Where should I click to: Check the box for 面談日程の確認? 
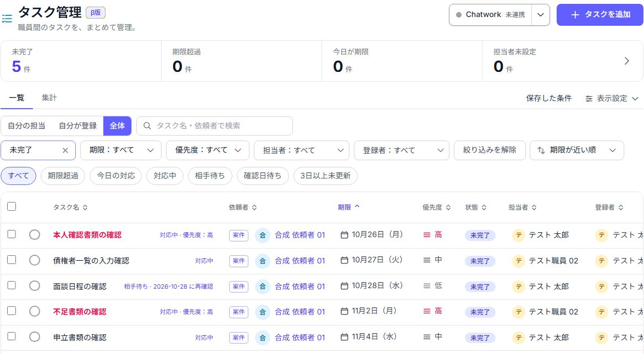coord(12,285)
